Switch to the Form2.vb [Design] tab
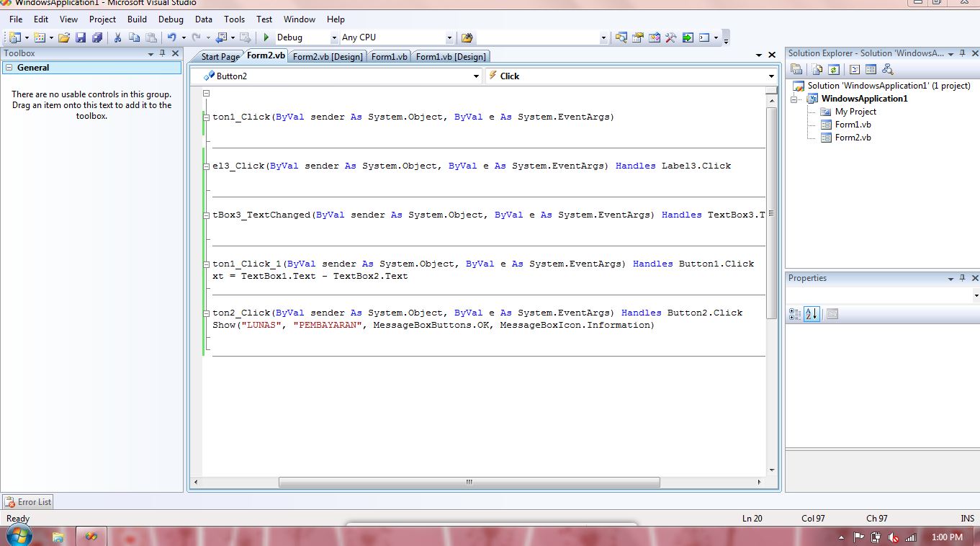The image size is (980, 546). coord(328,57)
